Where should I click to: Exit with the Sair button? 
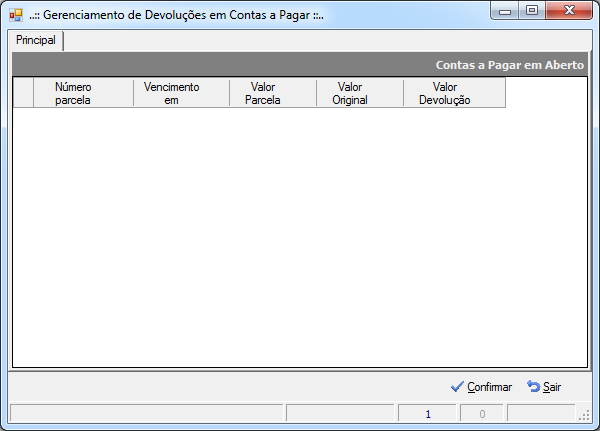pyautogui.click(x=544, y=387)
